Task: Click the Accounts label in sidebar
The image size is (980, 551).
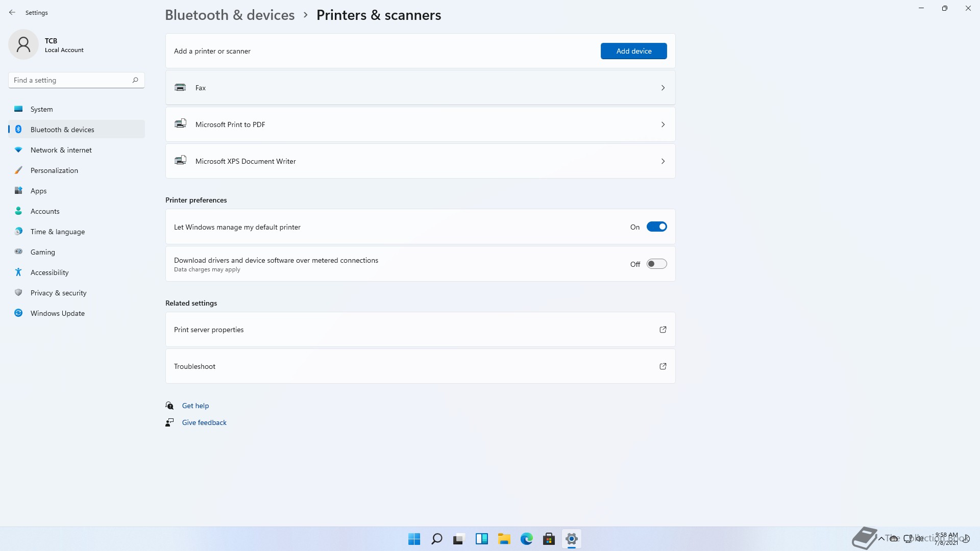Action: click(x=45, y=211)
